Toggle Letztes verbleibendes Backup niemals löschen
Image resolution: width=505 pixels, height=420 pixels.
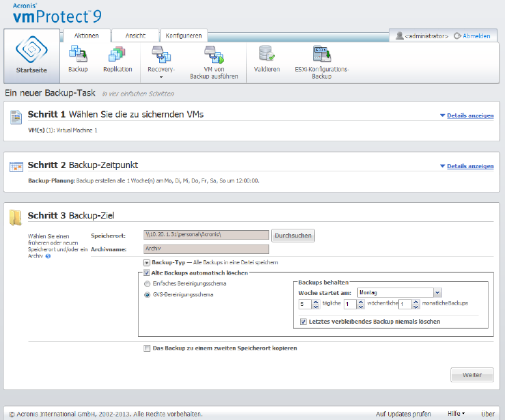click(x=303, y=322)
